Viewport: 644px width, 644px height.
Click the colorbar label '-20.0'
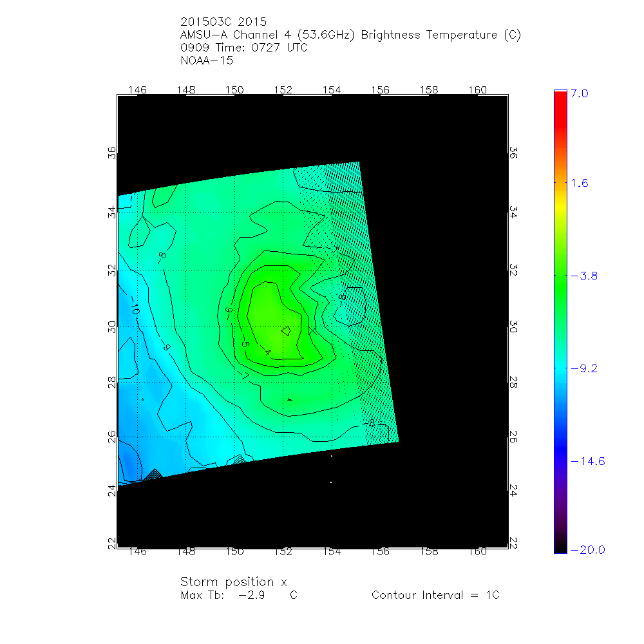point(588,550)
